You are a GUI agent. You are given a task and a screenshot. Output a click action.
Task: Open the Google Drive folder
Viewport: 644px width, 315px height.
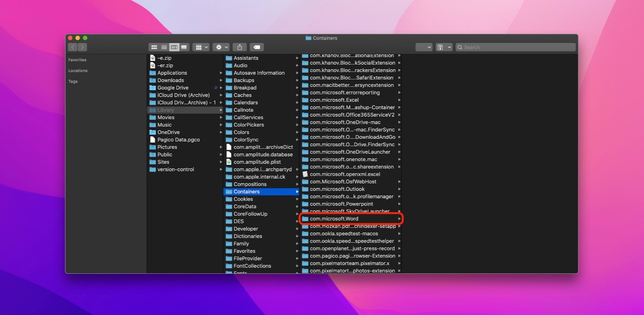pyautogui.click(x=173, y=88)
